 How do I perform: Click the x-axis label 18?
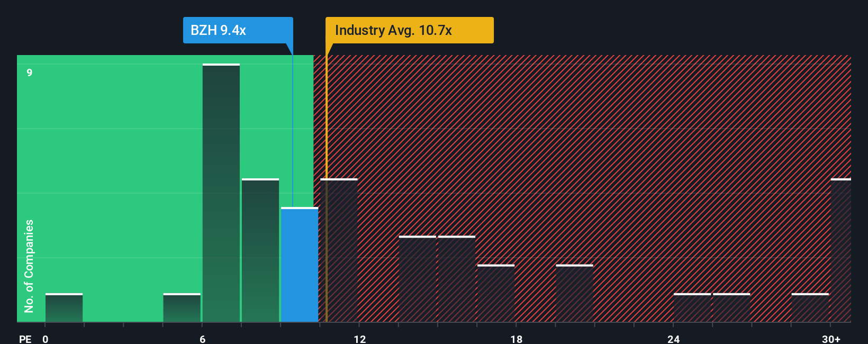[x=517, y=339]
